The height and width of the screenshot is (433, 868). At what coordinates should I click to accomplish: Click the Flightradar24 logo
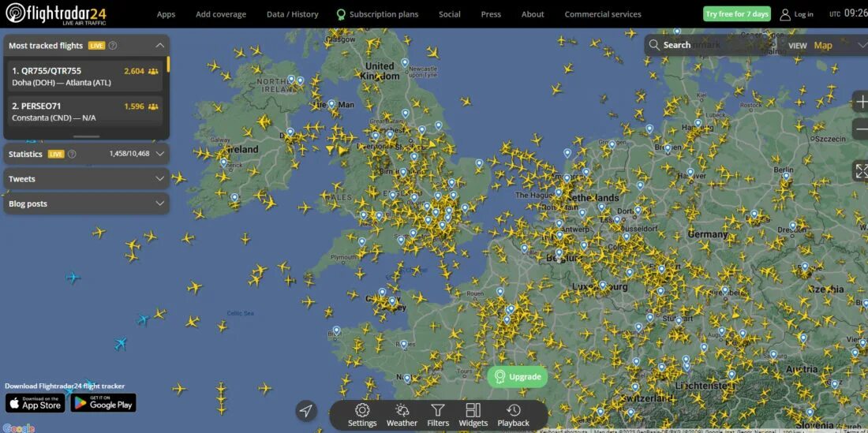pos(56,14)
